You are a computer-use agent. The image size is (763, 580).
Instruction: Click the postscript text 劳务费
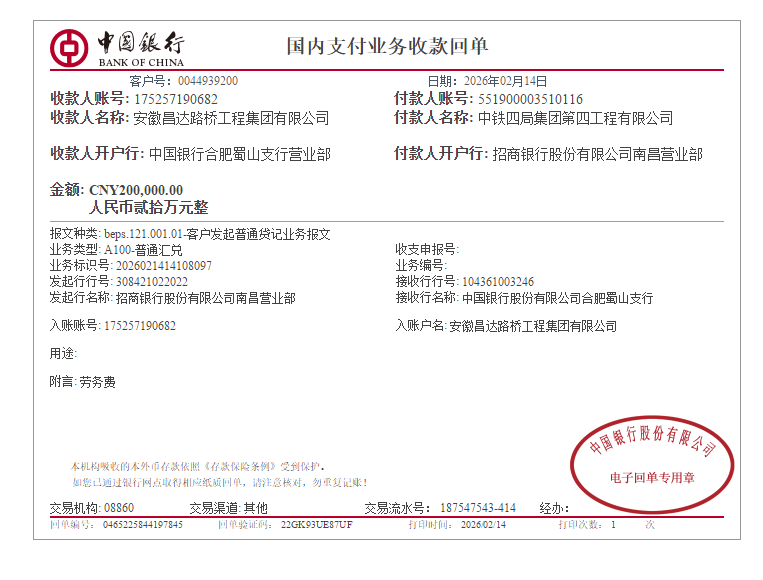tap(97, 381)
